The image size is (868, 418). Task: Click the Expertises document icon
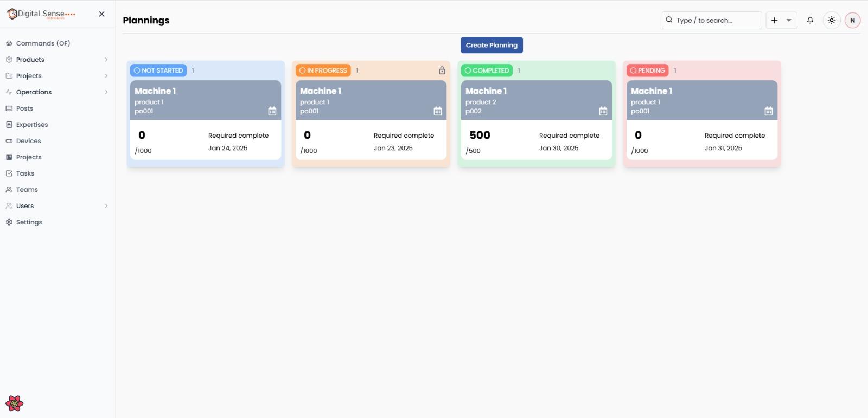[9, 125]
